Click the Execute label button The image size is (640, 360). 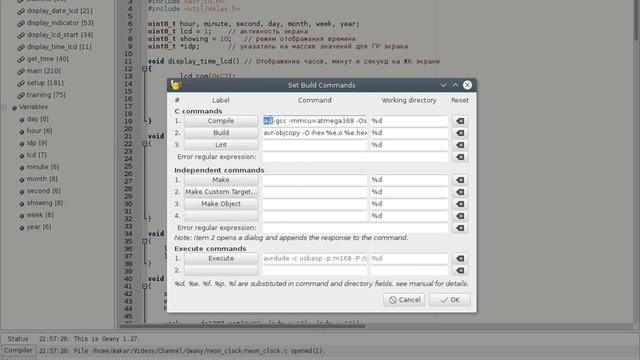[x=221, y=258]
